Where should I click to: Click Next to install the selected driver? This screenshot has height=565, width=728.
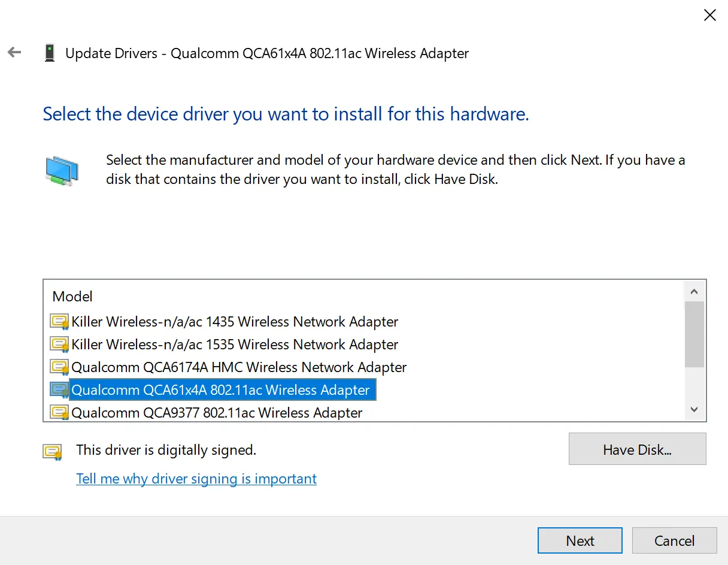click(x=579, y=540)
